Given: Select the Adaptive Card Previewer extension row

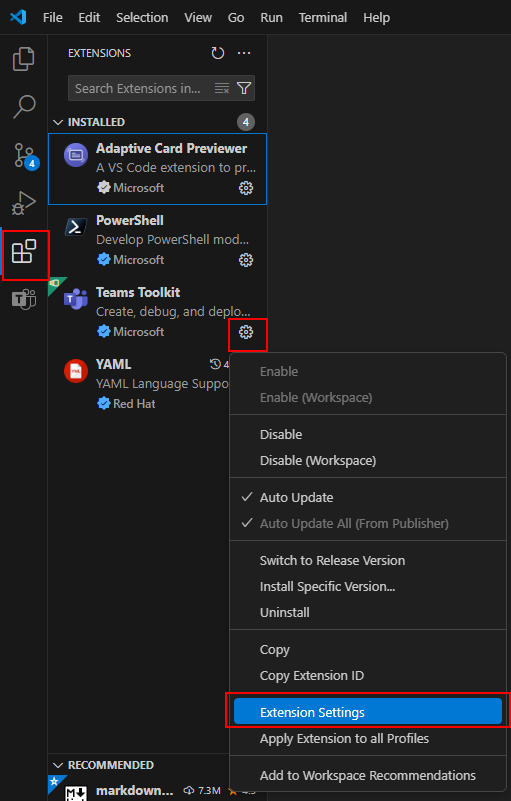Looking at the screenshot, I should 157,169.
